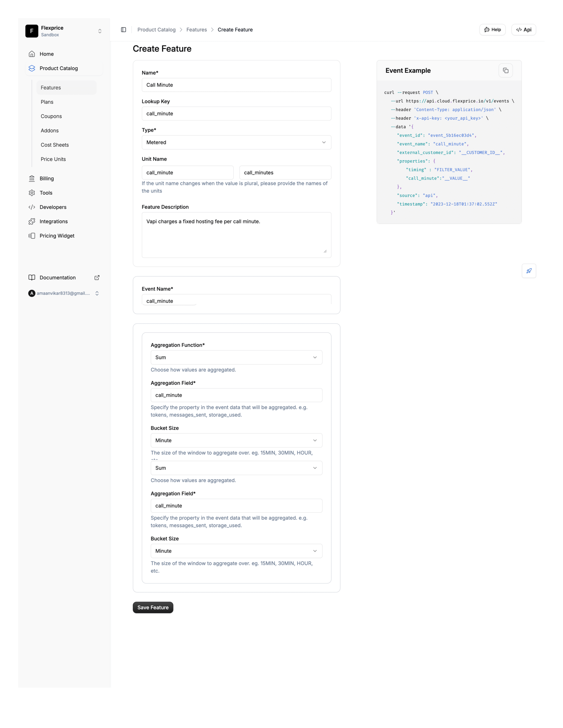Switch to the Cost Sheets section
The image size is (563, 728).
pos(54,145)
